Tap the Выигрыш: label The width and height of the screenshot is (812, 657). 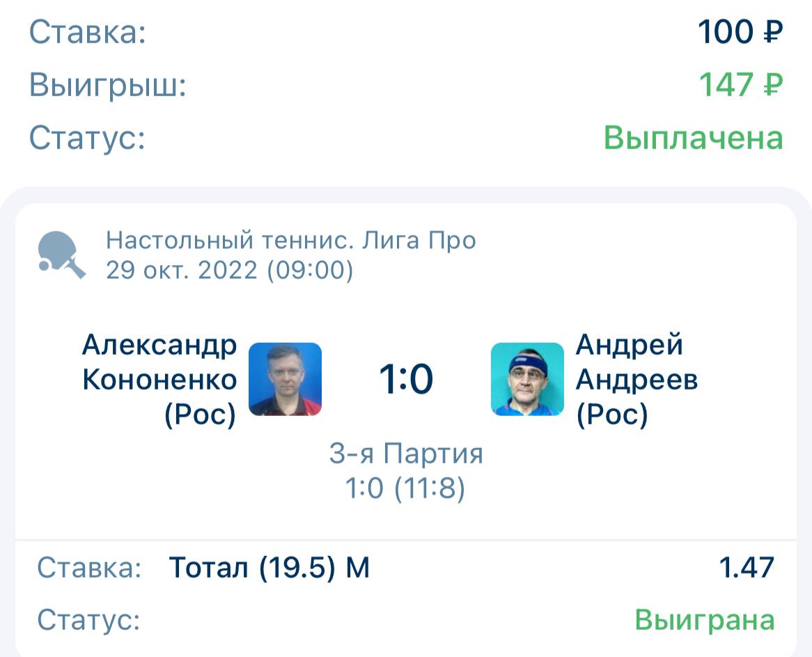pyautogui.click(x=108, y=85)
